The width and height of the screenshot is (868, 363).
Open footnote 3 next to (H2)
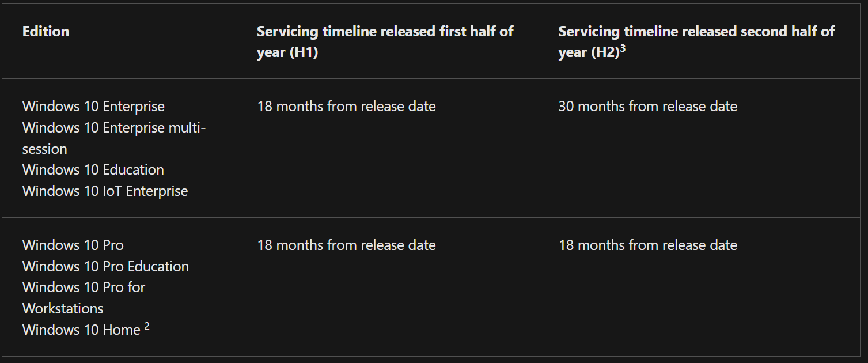(x=623, y=48)
